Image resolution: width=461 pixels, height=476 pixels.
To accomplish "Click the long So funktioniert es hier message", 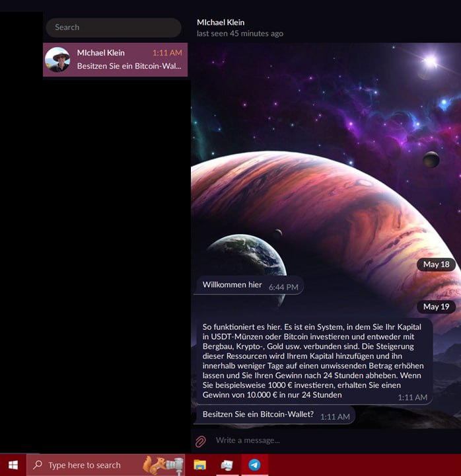I will pos(314,361).
